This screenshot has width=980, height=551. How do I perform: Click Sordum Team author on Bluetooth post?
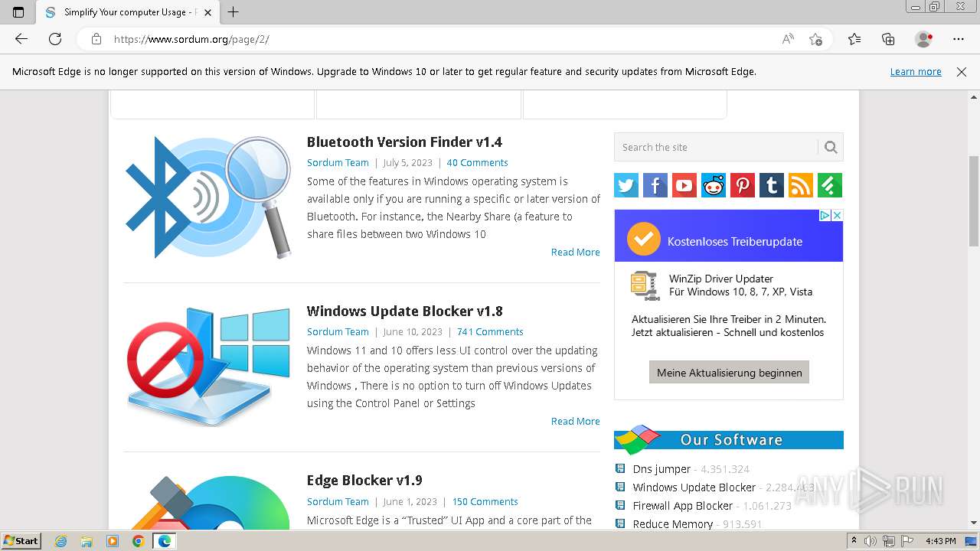338,162
